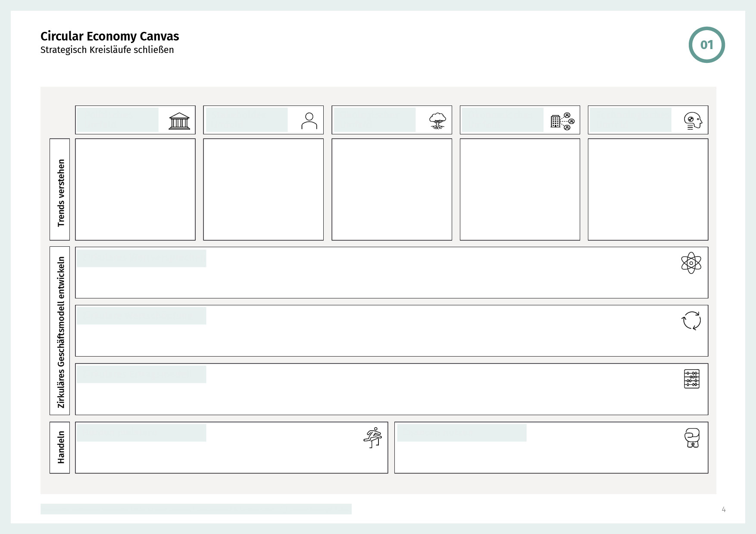Click the boxing glove icon
The height and width of the screenshot is (534, 756).
(692, 438)
